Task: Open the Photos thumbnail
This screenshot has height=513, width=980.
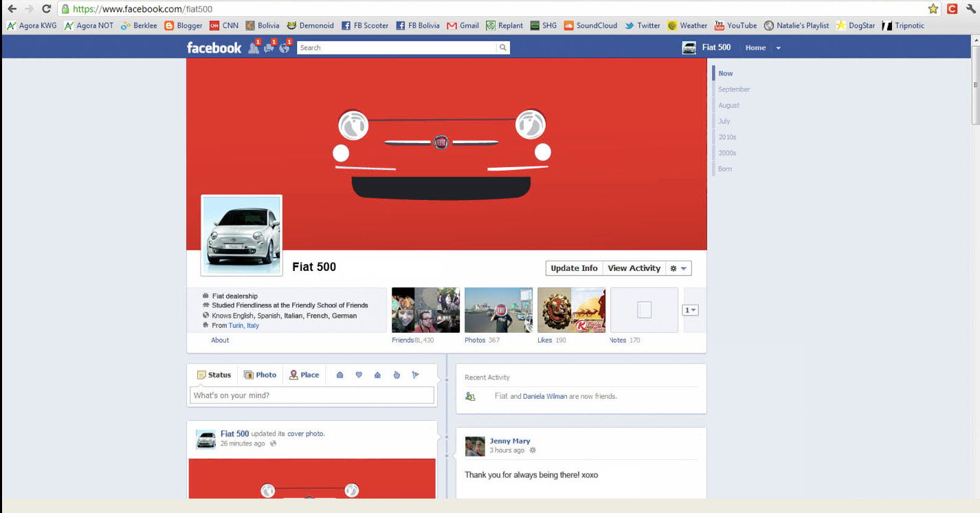Action: pos(498,310)
